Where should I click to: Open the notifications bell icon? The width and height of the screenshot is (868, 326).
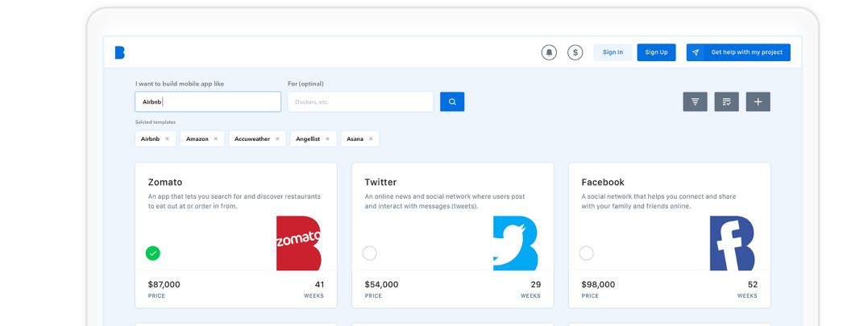point(549,52)
